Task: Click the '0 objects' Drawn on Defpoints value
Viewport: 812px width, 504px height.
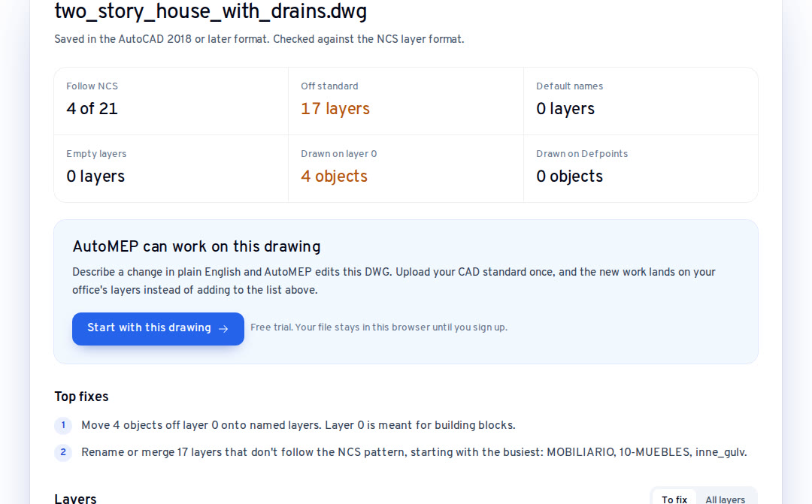Action: (x=570, y=177)
